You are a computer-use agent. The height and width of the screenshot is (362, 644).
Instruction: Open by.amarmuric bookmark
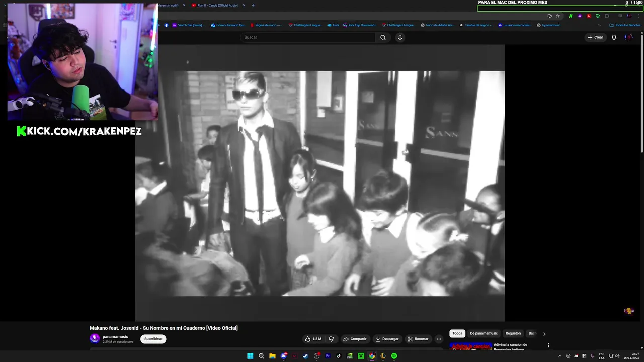tap(549, 25)
